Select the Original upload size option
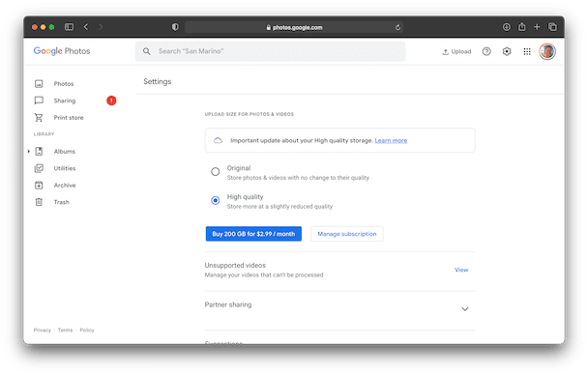588x375 pixels. pos(216,172)
